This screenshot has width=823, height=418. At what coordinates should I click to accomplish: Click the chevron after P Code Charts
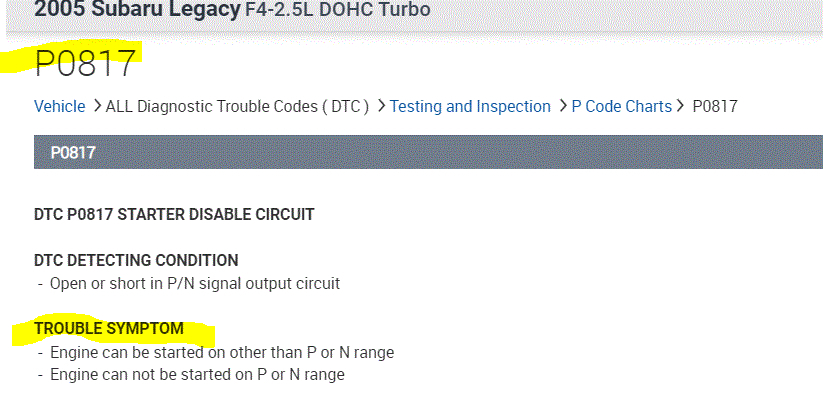click(x=682, y=107)
